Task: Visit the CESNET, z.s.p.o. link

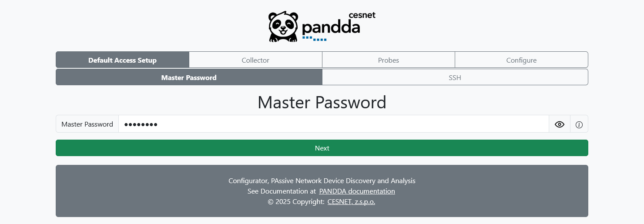Action: coord(351,202)
